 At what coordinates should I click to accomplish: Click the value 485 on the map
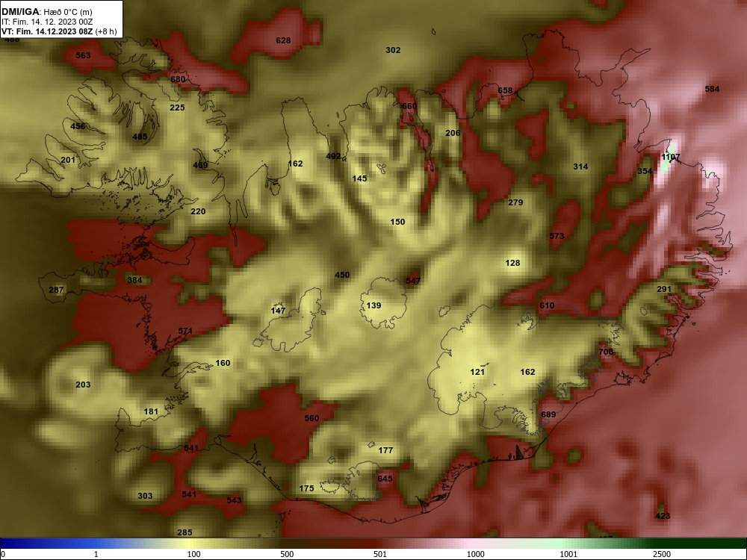(140, 137)
